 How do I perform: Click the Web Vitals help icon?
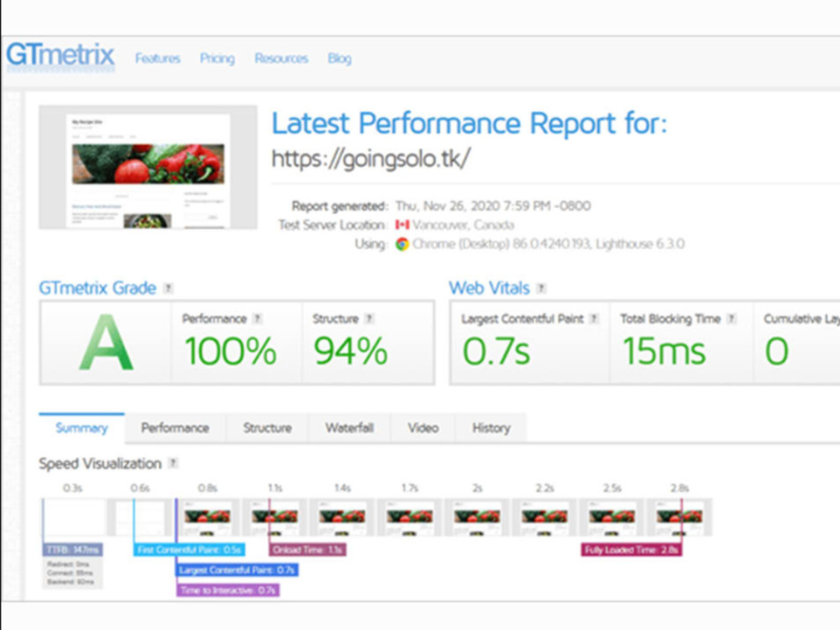click(539, 288)
